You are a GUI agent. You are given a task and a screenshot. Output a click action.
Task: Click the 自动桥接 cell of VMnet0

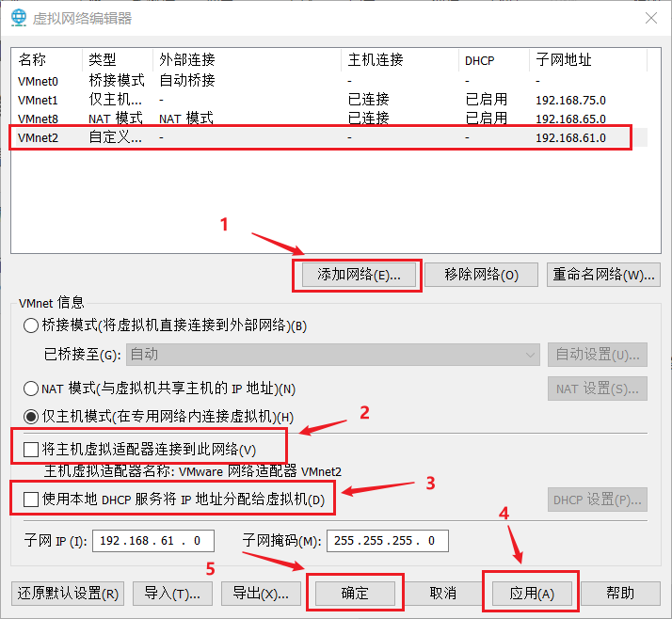[x=187, y=81]
